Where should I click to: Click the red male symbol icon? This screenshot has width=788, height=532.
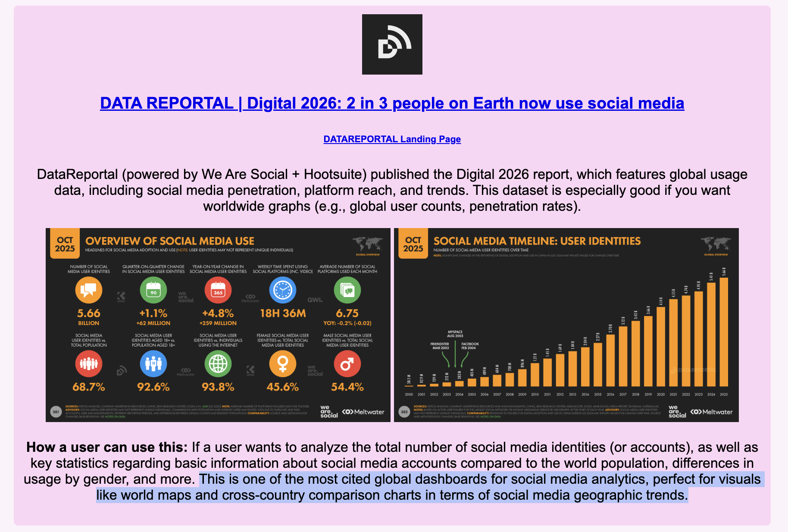(347, 364)
